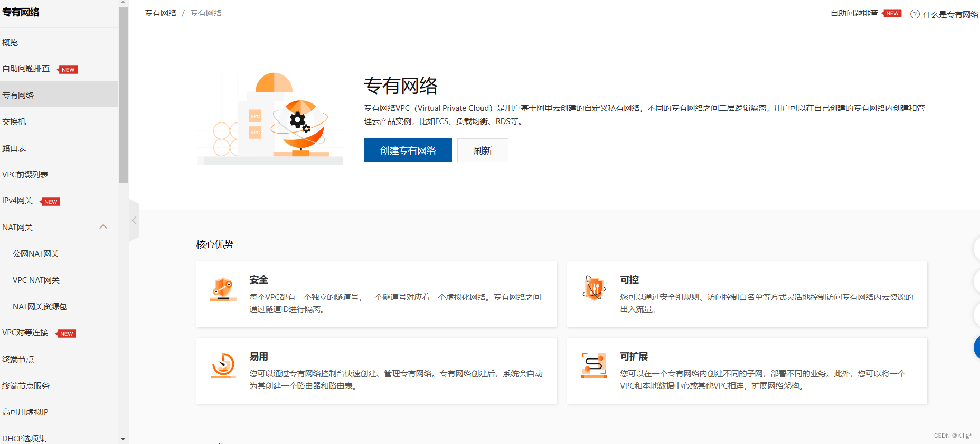Open 什么是专有网络 help link
This screenshot has height=444, width=980.
950,14
